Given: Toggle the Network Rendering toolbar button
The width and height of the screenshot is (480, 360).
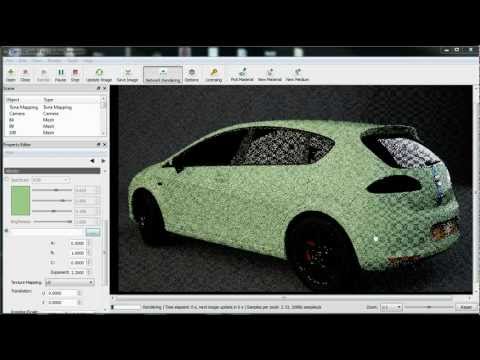Looking at the screenshot, I should [x=163, y=75].
